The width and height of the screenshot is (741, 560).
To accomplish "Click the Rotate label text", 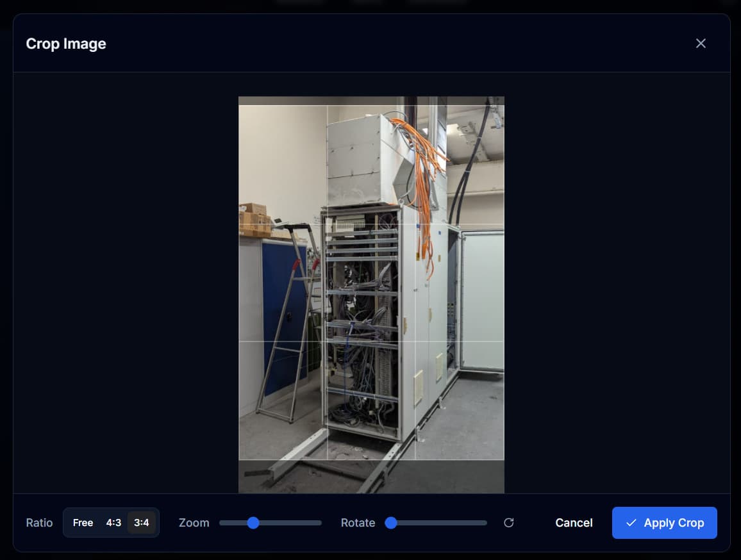I will 358,523.
